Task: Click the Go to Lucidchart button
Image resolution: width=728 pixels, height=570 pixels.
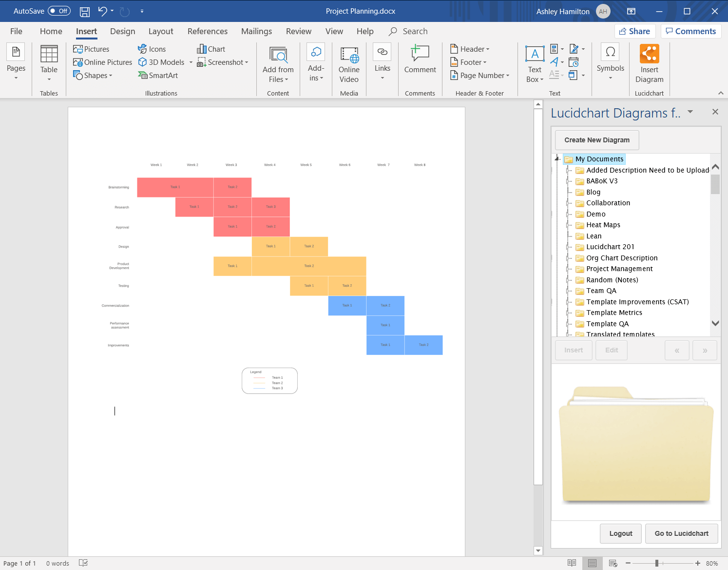Action: tap(681, 533)
